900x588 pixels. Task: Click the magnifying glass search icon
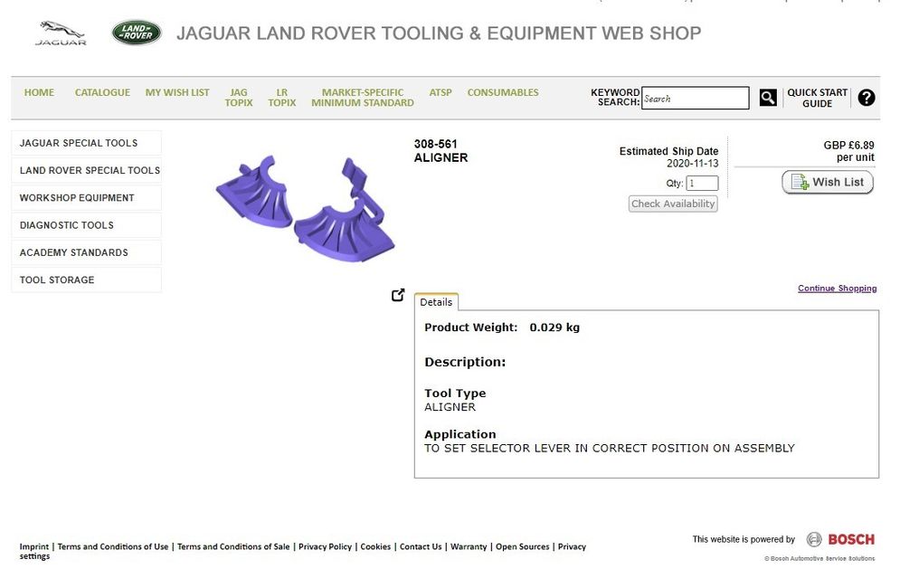(x=768, y=98)
